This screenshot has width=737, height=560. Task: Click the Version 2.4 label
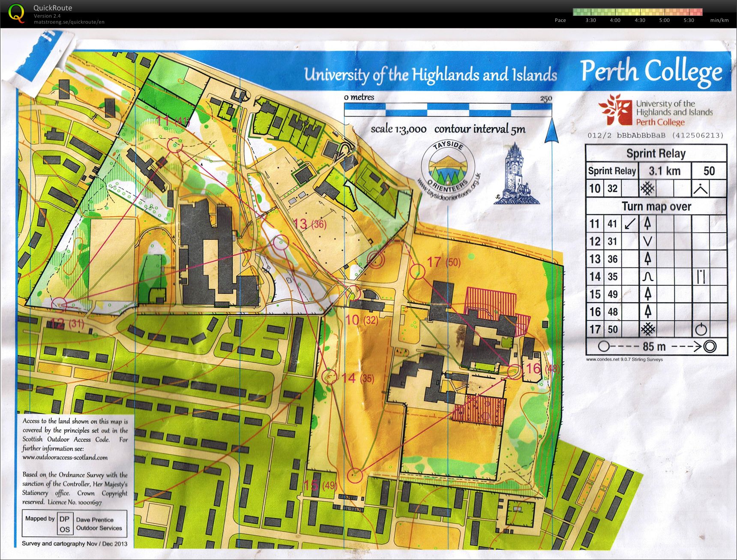click(47, 16)
